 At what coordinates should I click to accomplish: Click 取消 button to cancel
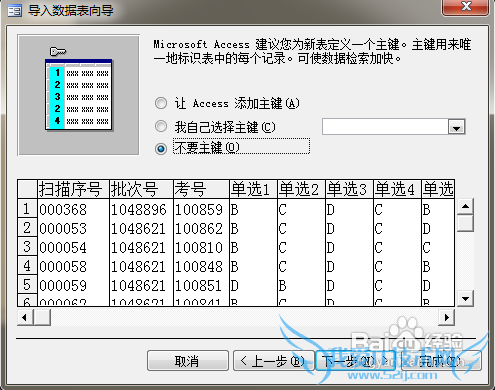188,361
